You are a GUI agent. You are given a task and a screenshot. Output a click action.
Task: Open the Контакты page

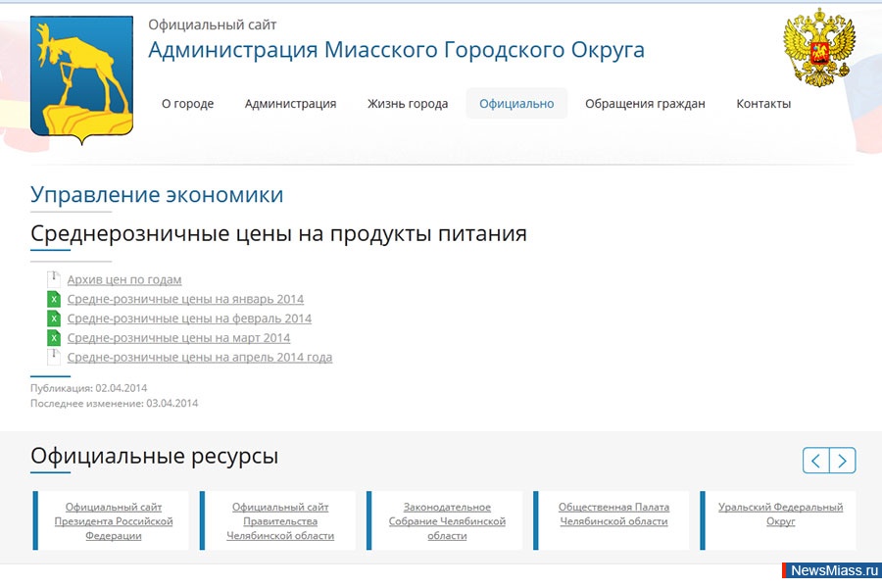coord(763,104)
